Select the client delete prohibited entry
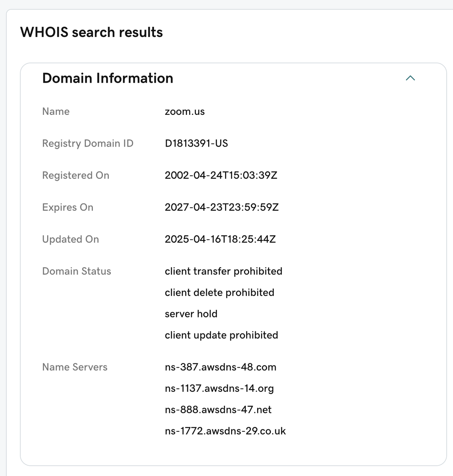The width and height of the screenshot is (453, 476). [220, 292]
